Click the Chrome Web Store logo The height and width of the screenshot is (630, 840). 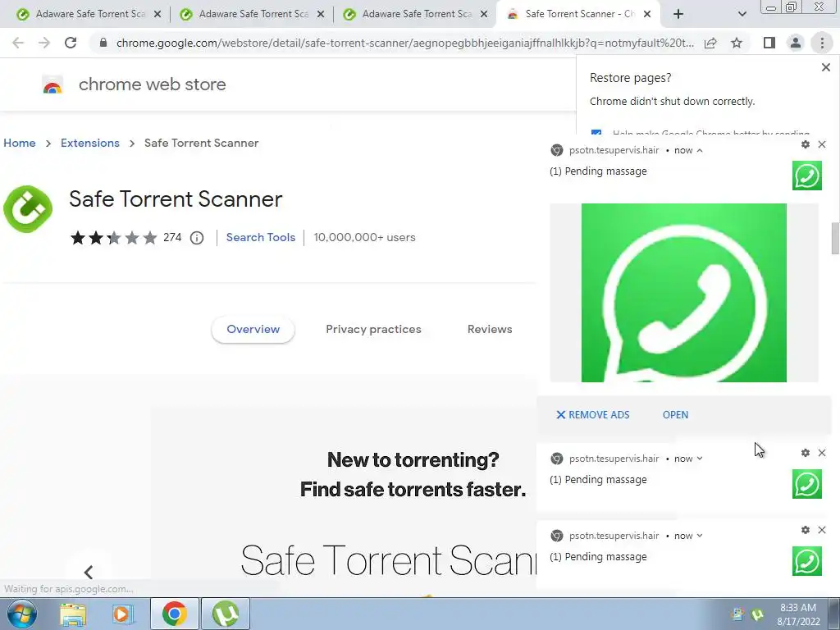[52, 84]
